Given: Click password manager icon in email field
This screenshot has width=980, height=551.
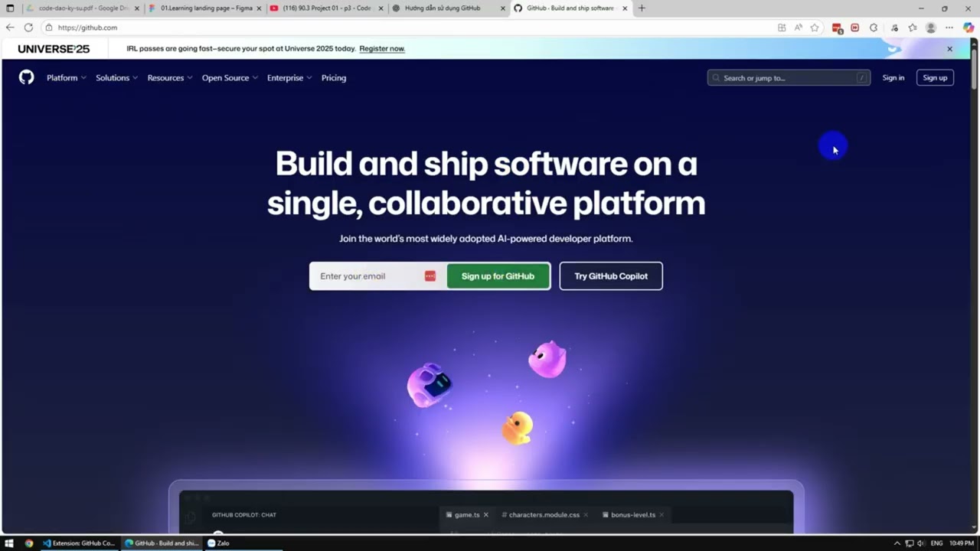Looking at the screenshot, I should 430,276.
